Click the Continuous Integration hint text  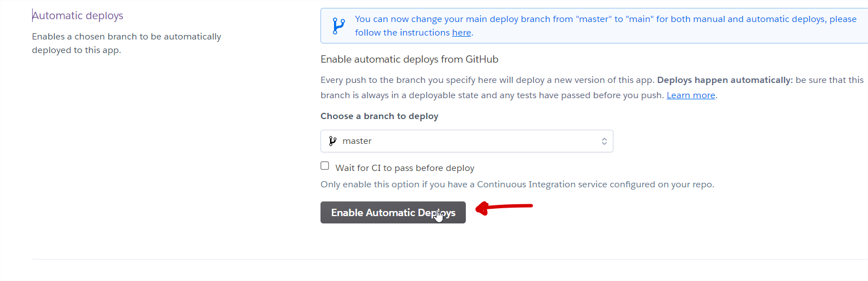[x=517, y=185]
